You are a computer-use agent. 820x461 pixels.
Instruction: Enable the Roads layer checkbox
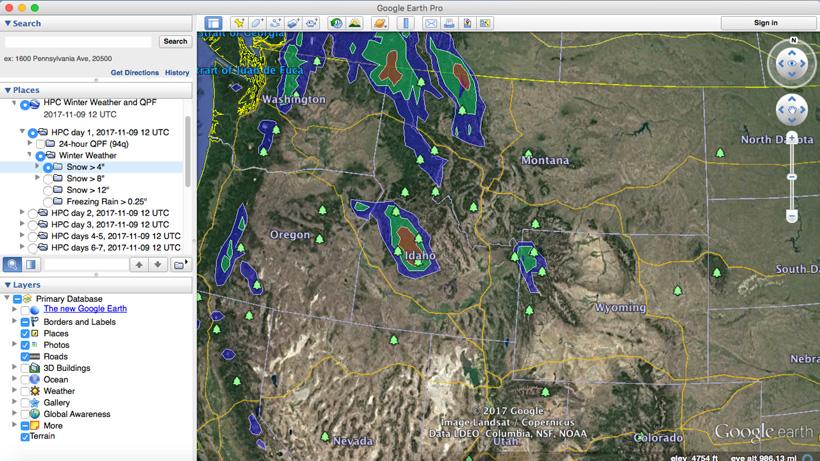pos(26,356)
